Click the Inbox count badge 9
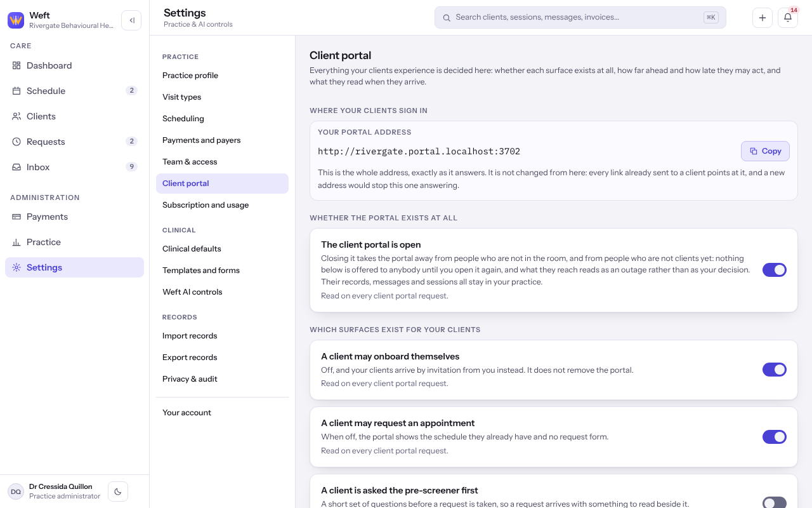Screen dimensions: 812x508 point(131,167)
